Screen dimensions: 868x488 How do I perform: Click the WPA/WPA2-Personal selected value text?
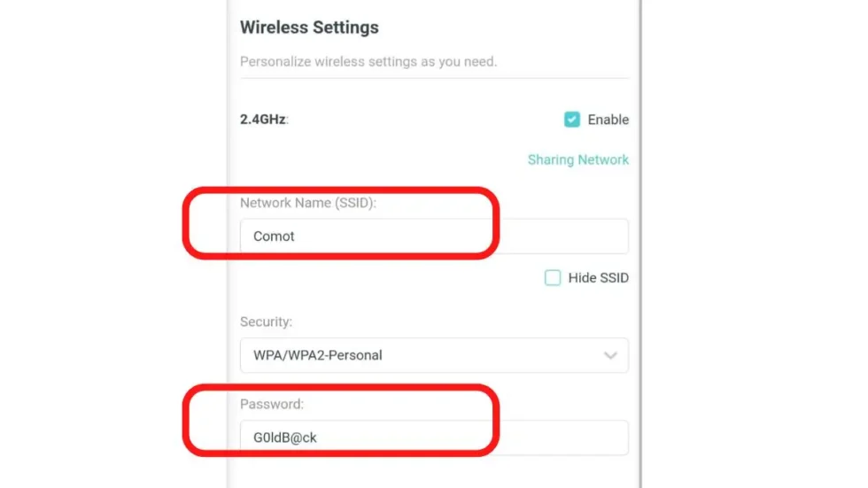click(x=318, y=355)
